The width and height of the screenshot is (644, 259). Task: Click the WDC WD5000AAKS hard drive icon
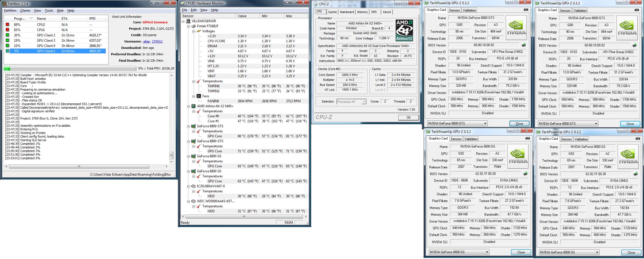[x=193, y=201]
